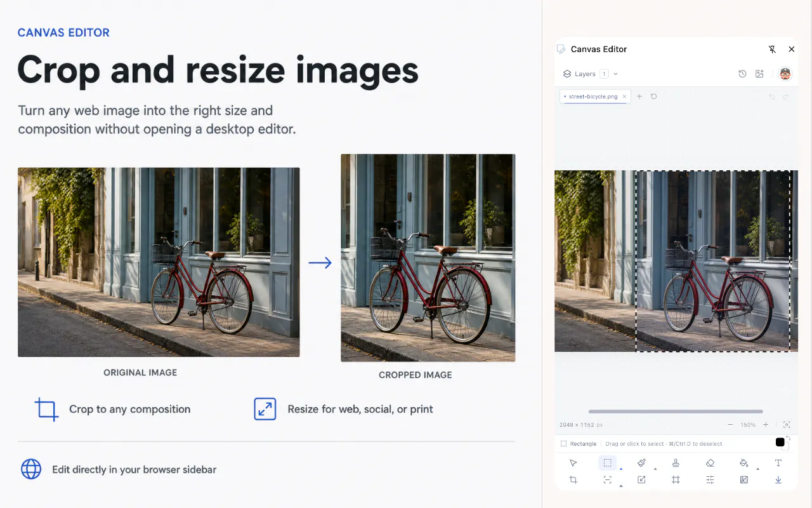
Task: Select the Crop tool
Action: click(x=573, y=480)
